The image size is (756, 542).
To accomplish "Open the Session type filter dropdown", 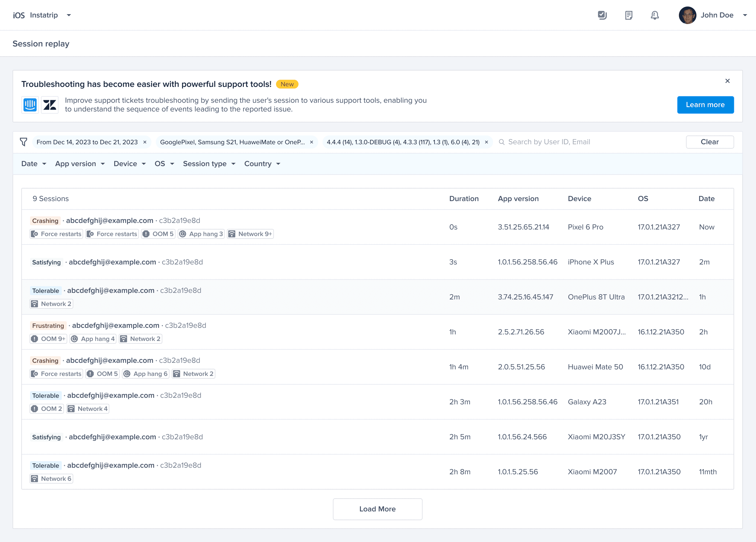I will [209, 164].
